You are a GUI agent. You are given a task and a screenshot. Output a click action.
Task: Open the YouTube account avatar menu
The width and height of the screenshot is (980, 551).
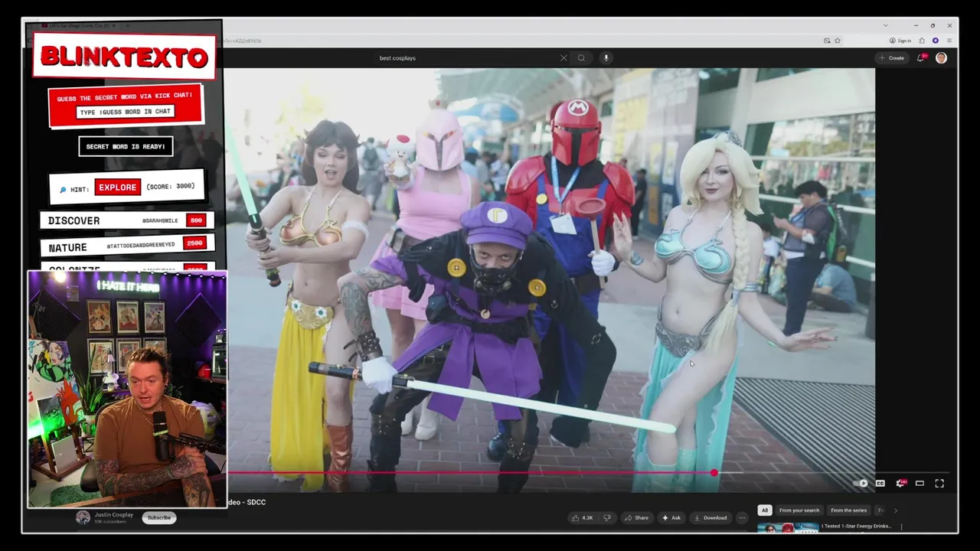click(x=941, y=58)
